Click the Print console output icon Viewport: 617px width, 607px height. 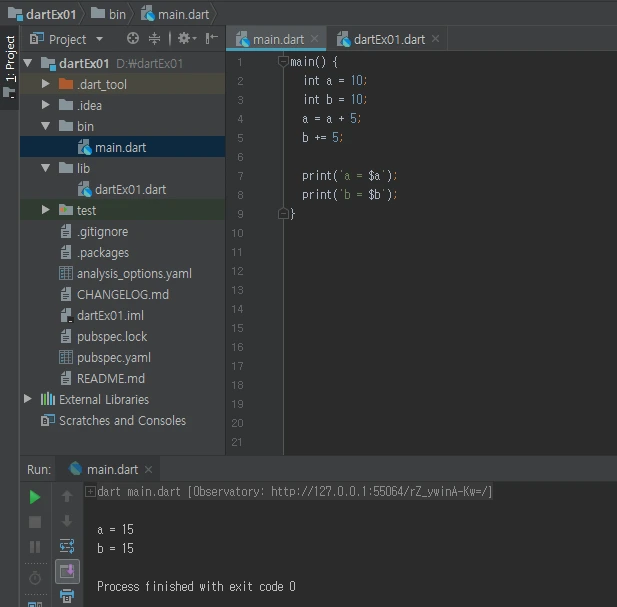(67, 596)
